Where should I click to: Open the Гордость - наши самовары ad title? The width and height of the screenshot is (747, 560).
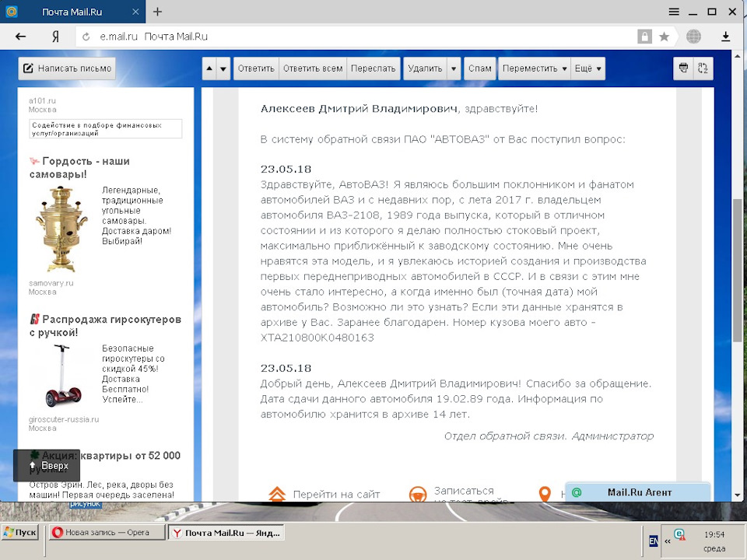pyautogui.click(x=79, y=168)
